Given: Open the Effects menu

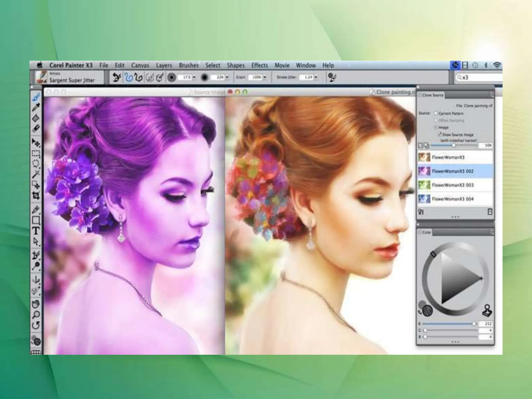Looking at the screenshot, I should (259, 65).
